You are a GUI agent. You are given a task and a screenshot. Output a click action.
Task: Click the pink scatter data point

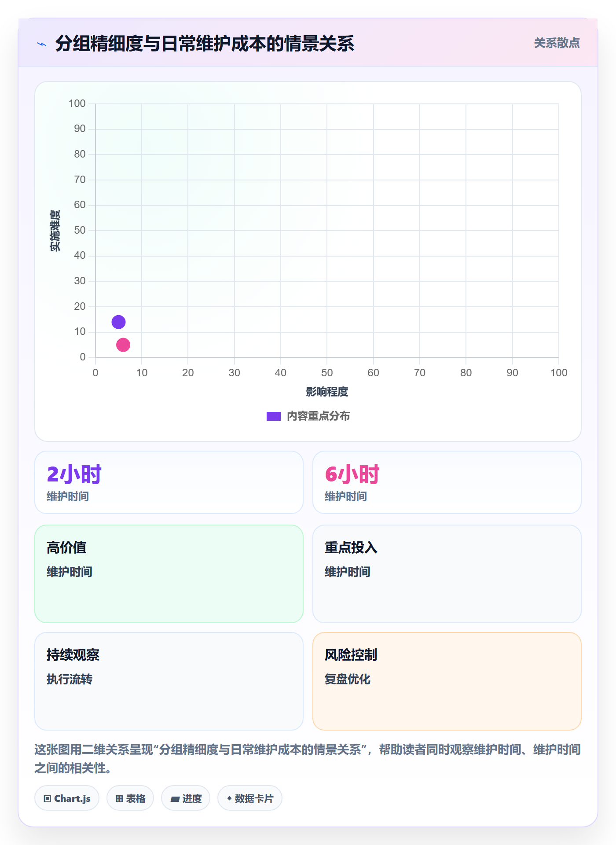pyautogui.click(x=123, y=345)
